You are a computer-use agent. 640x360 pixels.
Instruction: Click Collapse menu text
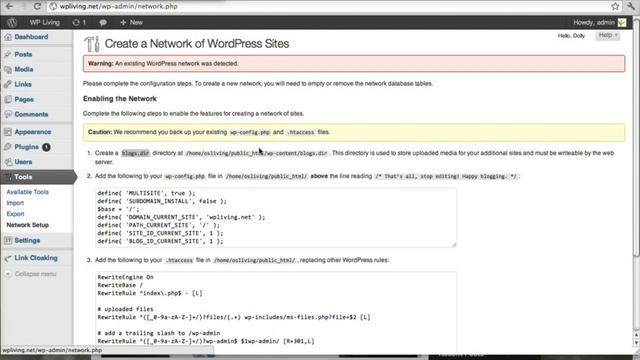(x=36, y=274)
